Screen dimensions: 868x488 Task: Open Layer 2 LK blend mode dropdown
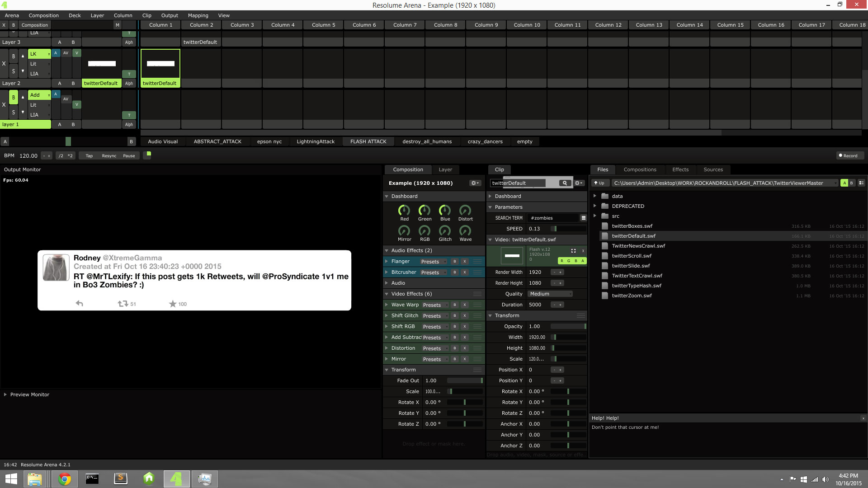[40, 54]
